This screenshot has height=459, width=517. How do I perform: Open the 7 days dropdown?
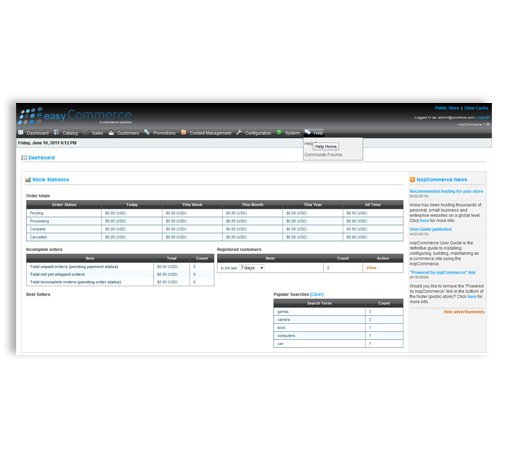[x=252, y=268]
